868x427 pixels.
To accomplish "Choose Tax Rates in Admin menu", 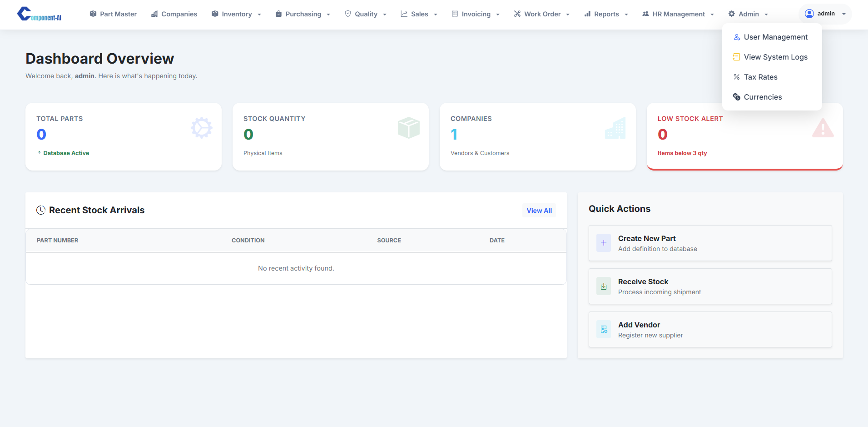I will coord(760,77).
